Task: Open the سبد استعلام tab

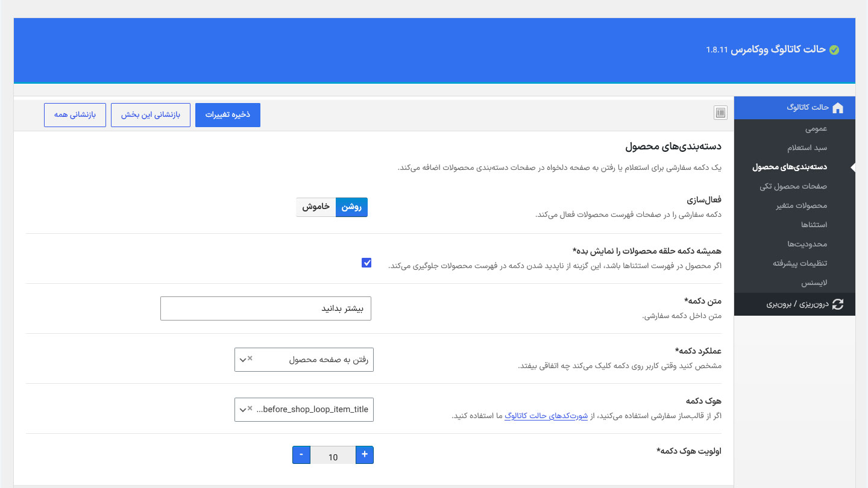Action: pyautogui.click(x=807, y=148)
